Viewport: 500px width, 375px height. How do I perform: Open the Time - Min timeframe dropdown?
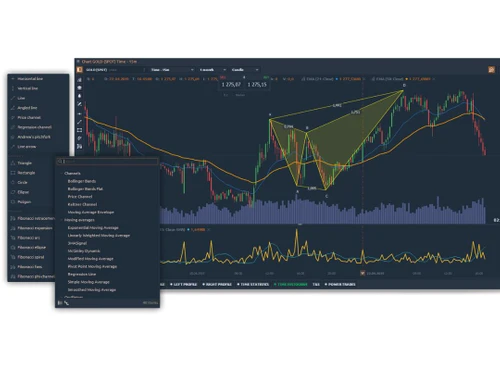click(x=172, y=70)
